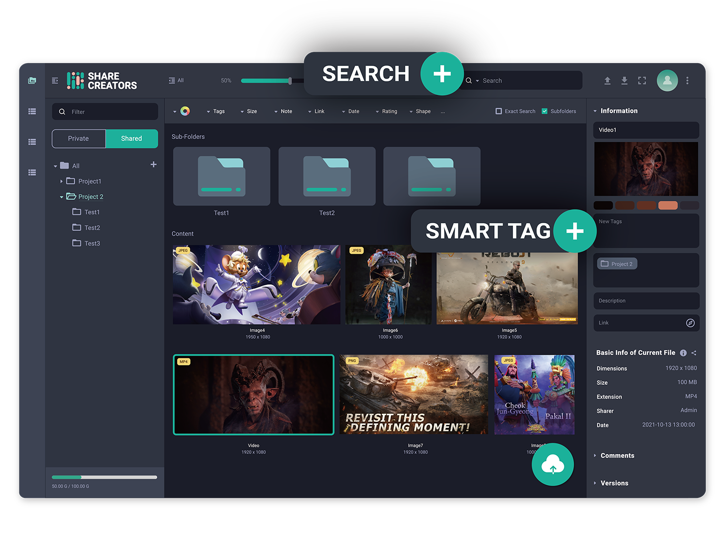This screenshot has width=728, height=560.
Task: Click the SEARCH plus button
Action: [x=442, y=74]
